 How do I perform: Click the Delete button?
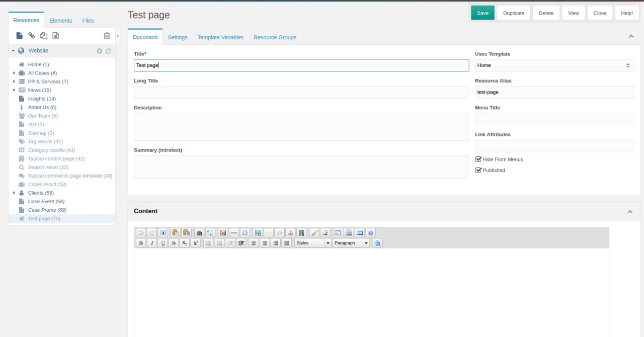546,13
